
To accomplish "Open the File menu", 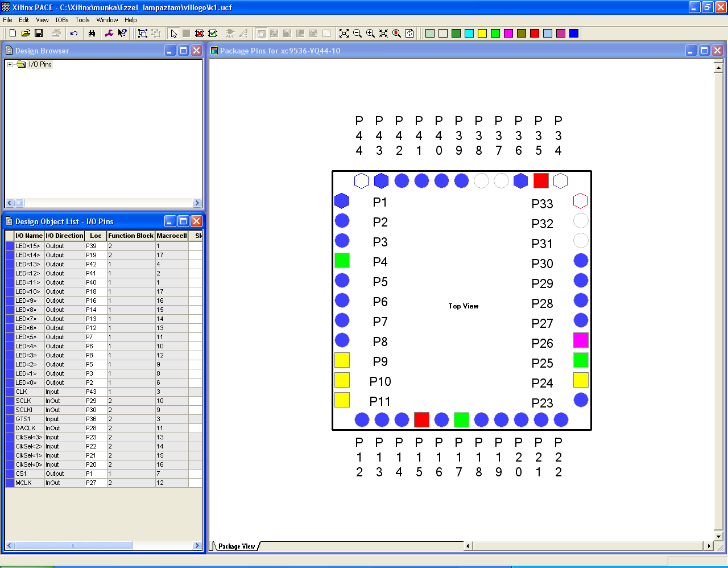I will point(7,20).
